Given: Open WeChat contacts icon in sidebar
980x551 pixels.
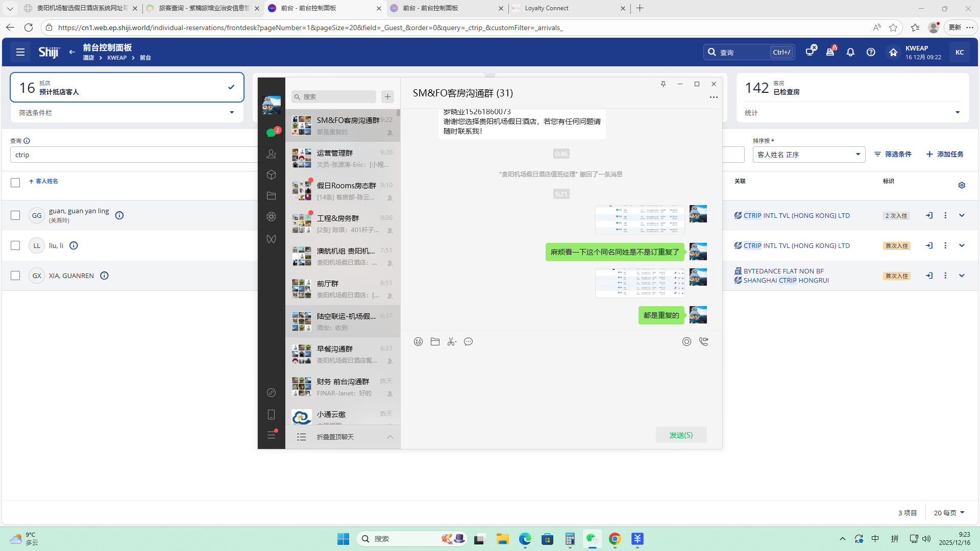Looking at the screenshot, I should coord(271,154).
